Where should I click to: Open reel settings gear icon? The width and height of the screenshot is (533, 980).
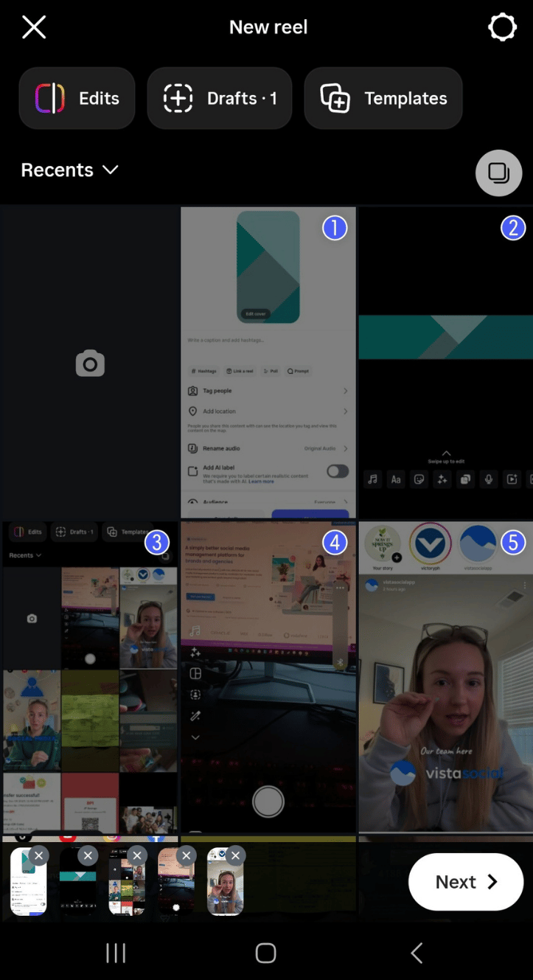[x=502, y=28]
